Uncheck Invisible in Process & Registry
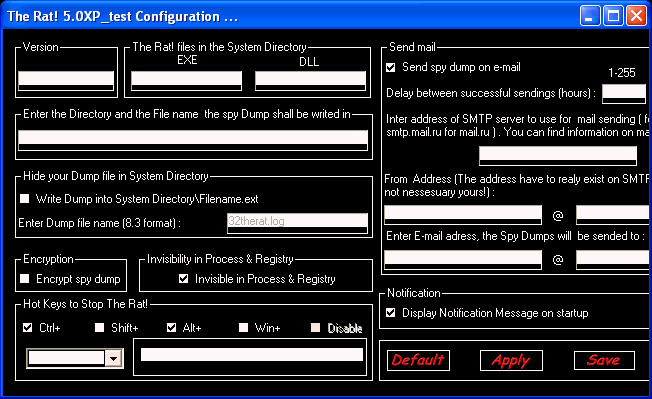The image size is (652, 399). coord(183,278)
